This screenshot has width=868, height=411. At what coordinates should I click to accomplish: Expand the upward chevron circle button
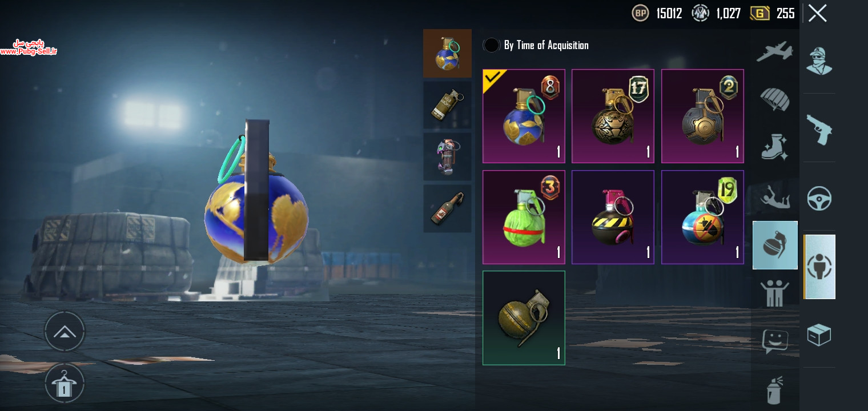(65, 331)
